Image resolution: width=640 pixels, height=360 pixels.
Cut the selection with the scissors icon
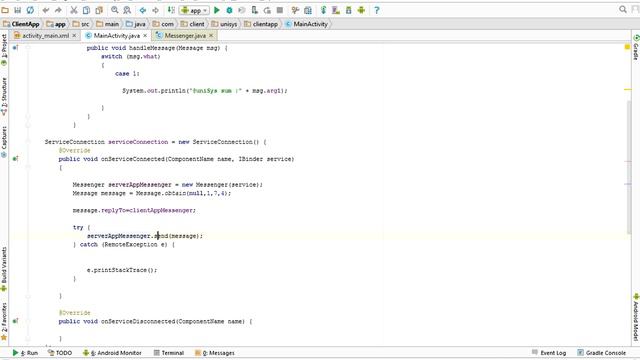[74, 10]
